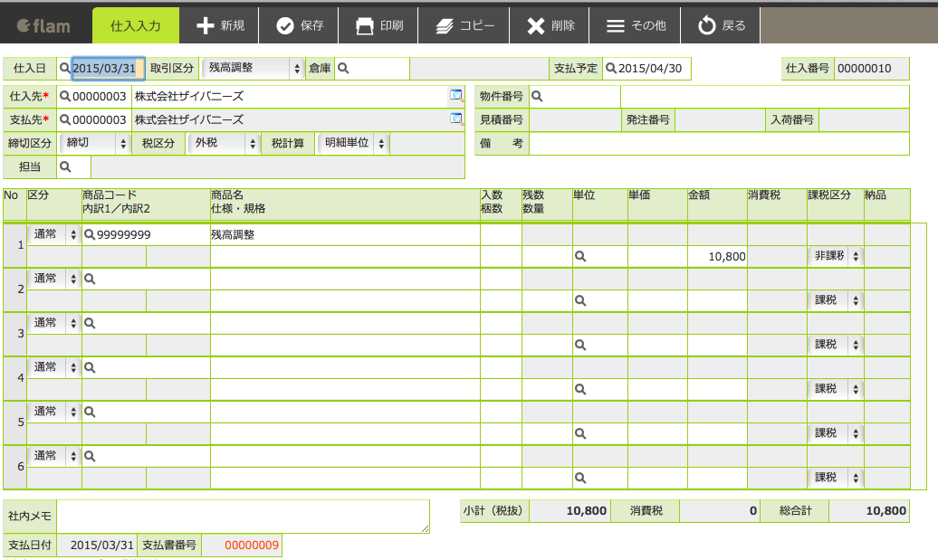Click row 3 product code search icon
This screenshot has width=938, height=560.
click(x=90, y=323)
